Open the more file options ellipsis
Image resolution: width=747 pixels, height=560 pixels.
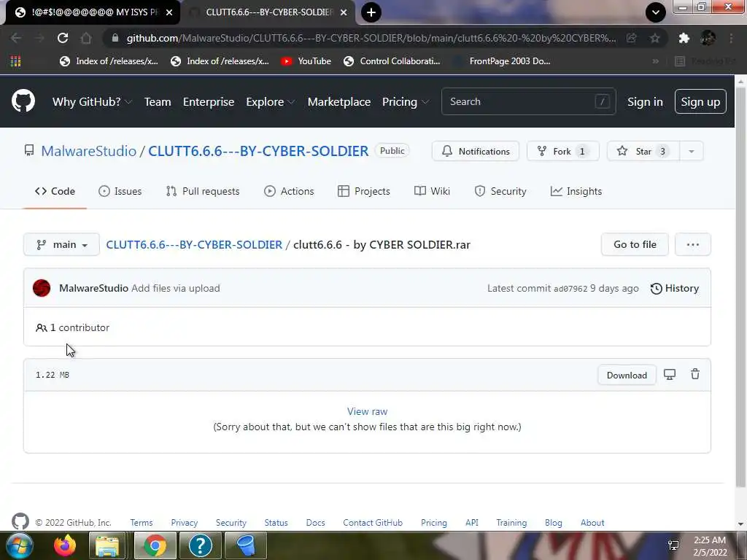click(x=693, y=244)
